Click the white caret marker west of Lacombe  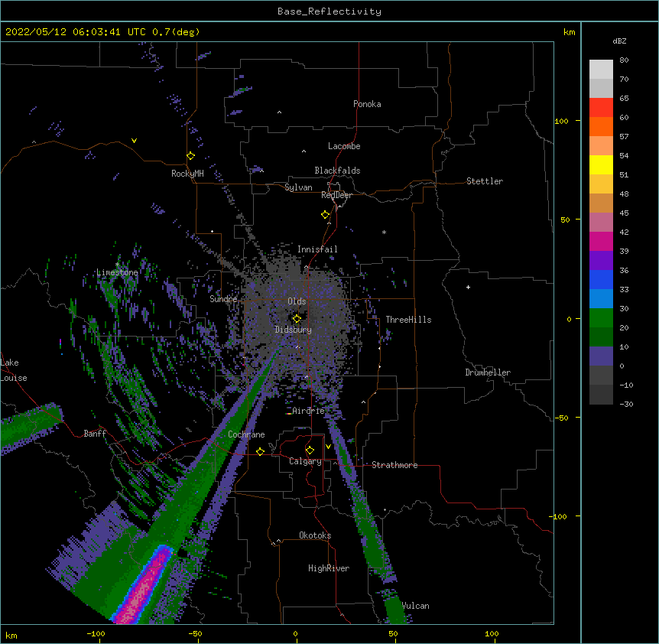coord(304,151)
